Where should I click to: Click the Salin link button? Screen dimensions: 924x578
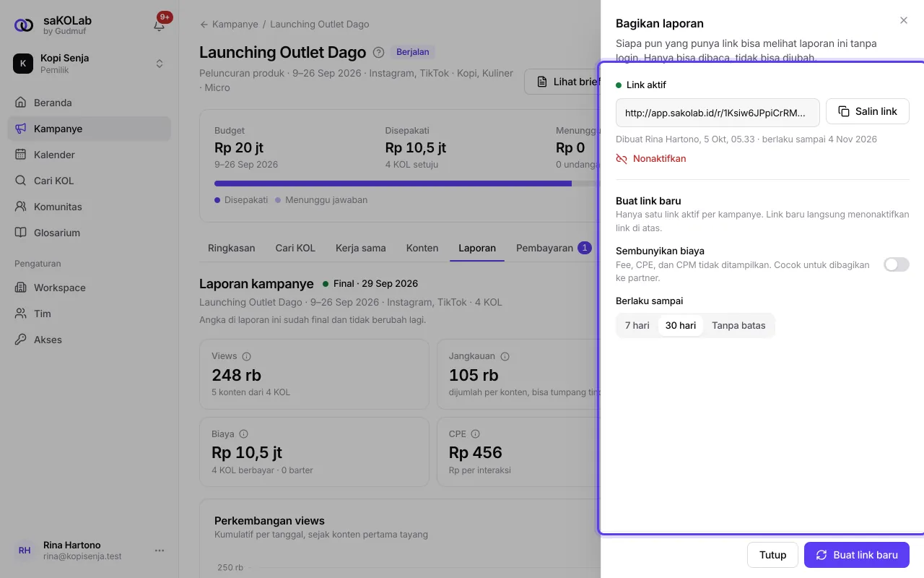tap(868, 111)
